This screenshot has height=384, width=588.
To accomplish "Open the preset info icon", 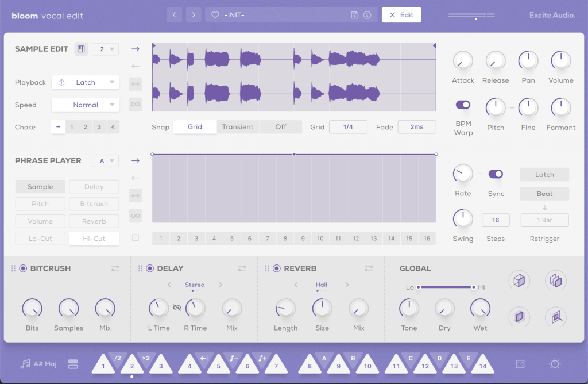I will pyautogui.click(x=367, y=15).
